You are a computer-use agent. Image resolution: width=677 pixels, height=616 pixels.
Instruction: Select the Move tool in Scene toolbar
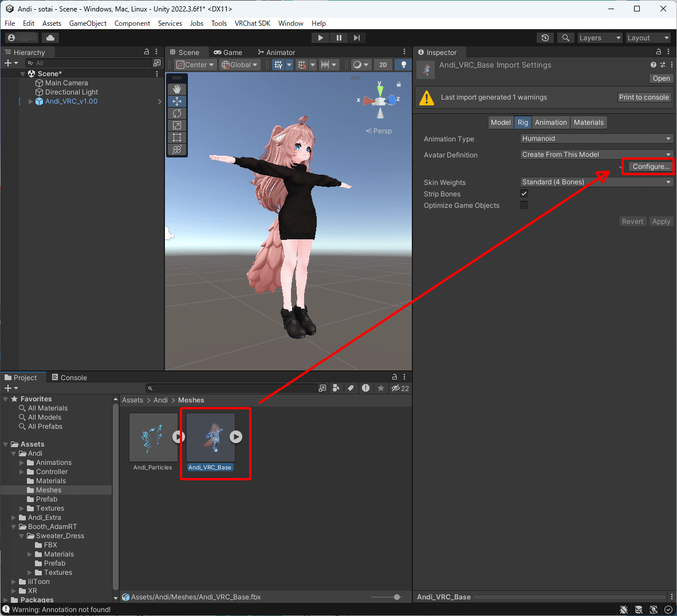tap(176, 101)
